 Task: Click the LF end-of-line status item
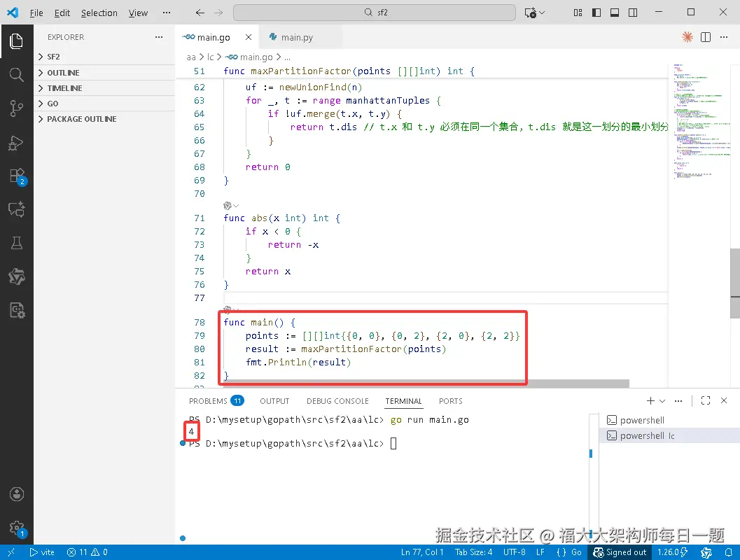coord(540,552)
